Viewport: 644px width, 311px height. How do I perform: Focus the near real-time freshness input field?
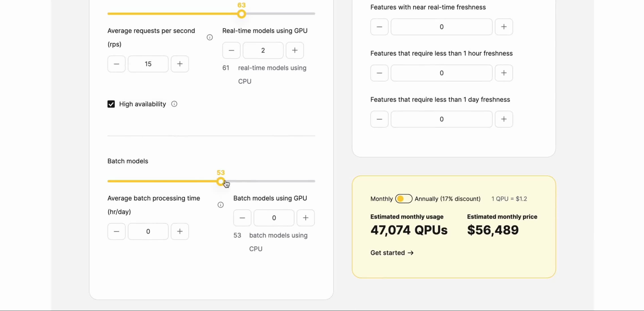point(442,27)
